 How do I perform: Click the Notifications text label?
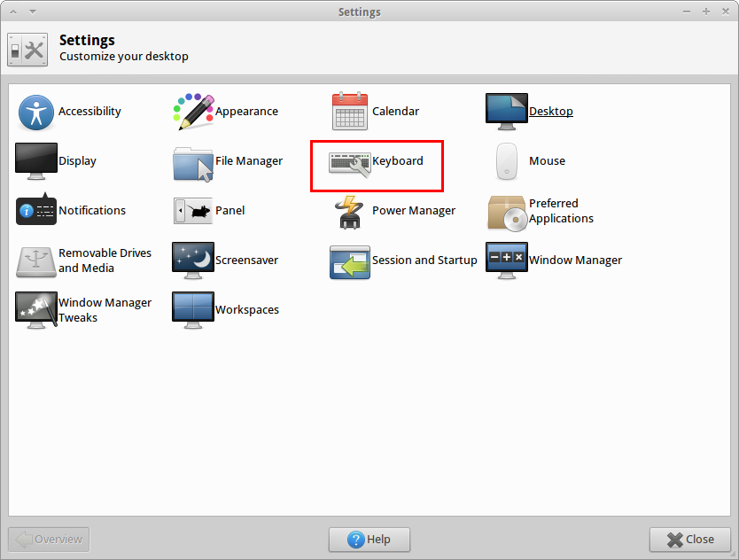pos(92,210)
